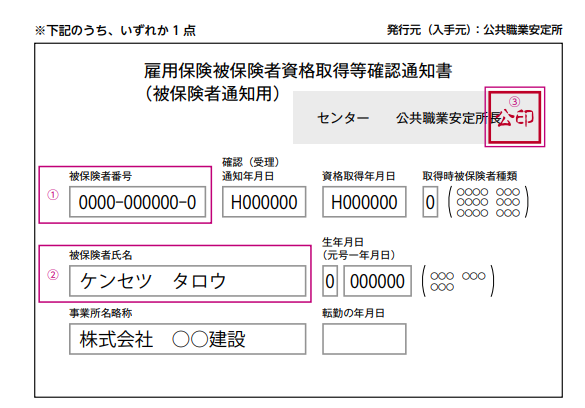Click the red 公印 seal stamp
Screen dimensions: 585x408
514,117
